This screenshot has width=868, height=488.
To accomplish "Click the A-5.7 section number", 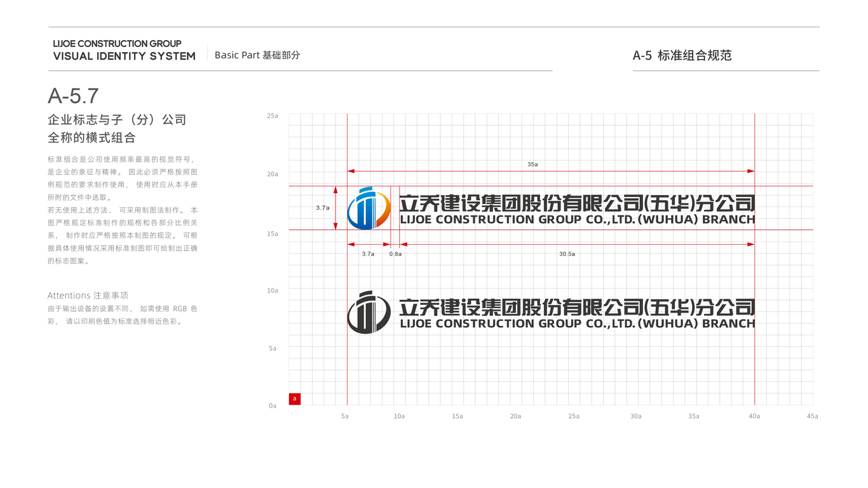I will (x=73, y=96).
